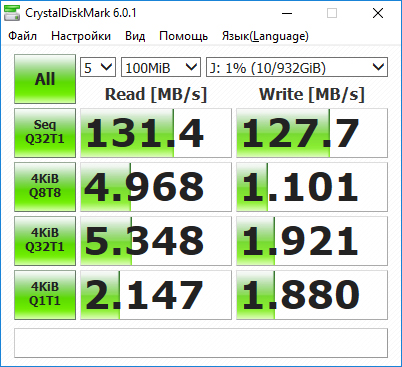Open the test count dropdown showing 5
402x367 pixels.
pyautogui.click(x=98, y=67)
